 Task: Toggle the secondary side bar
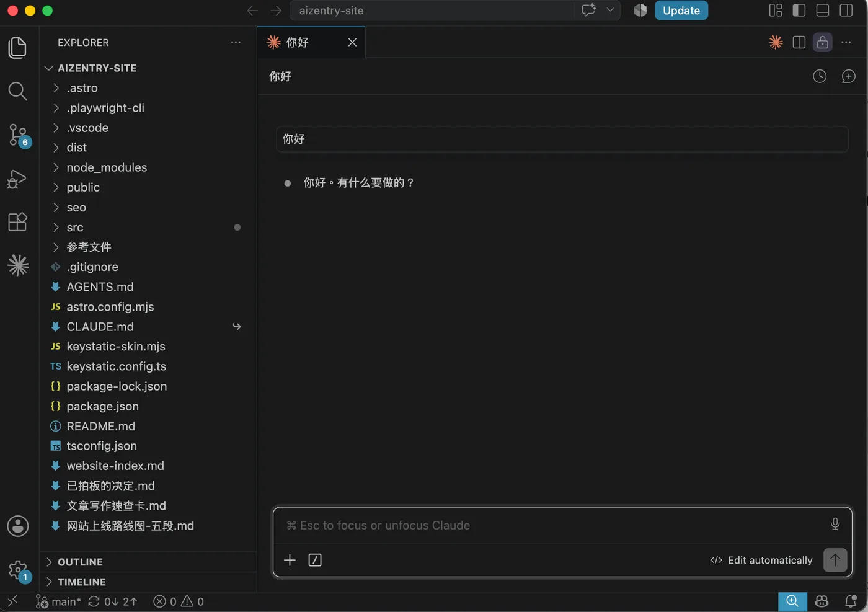[846, 10]
